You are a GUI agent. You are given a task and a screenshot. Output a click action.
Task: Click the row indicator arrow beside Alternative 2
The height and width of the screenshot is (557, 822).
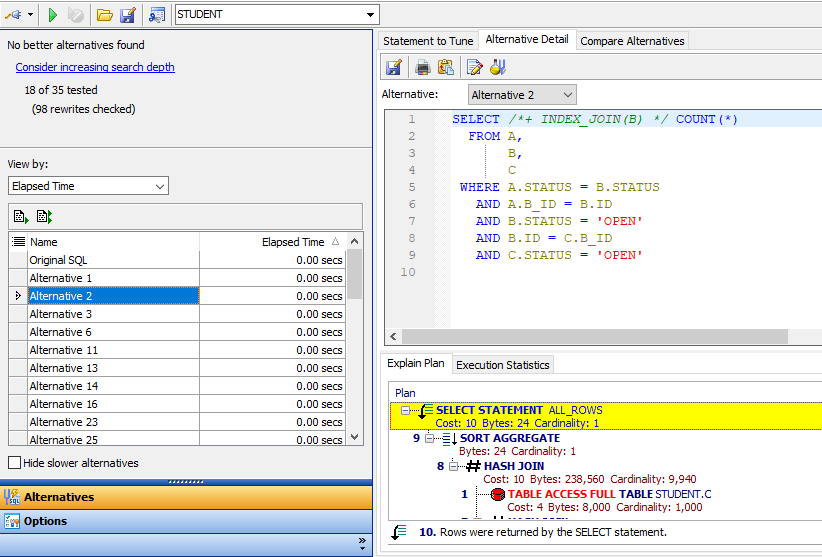point(18,296)
